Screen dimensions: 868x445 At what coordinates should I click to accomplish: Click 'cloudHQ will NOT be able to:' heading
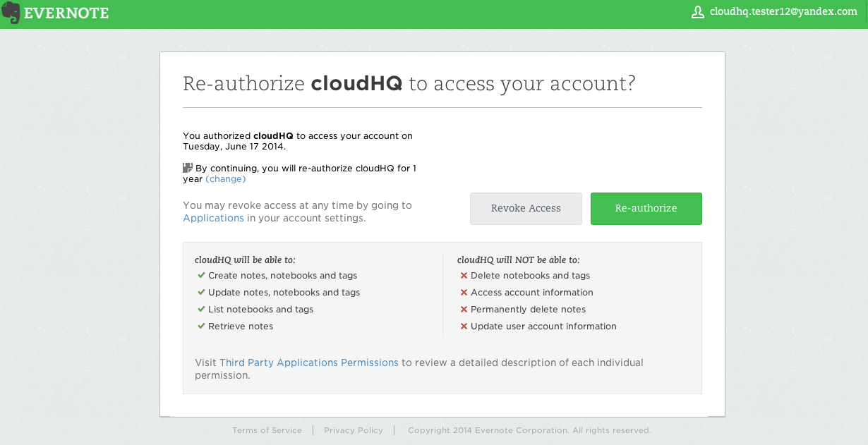(519, 260)
